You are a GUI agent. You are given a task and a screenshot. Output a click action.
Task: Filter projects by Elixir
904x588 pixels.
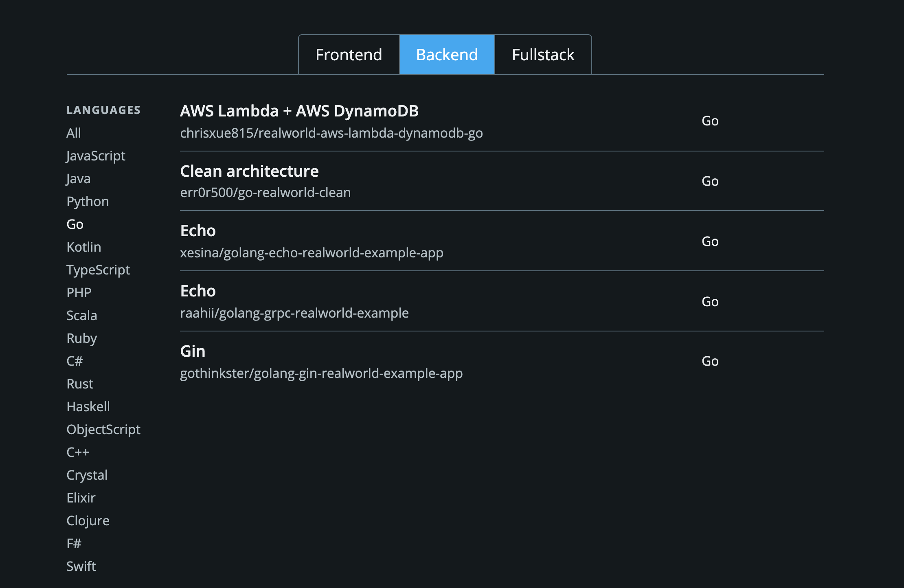81,498
